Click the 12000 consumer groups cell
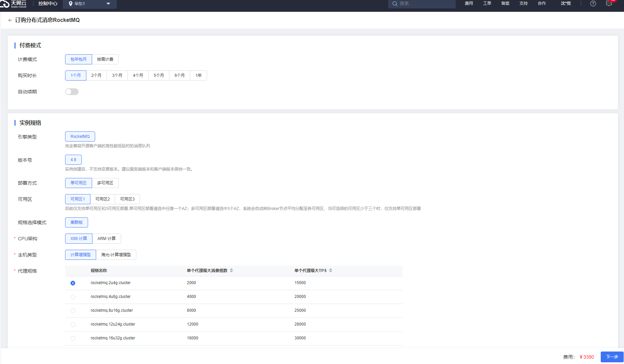 (193, 325)
